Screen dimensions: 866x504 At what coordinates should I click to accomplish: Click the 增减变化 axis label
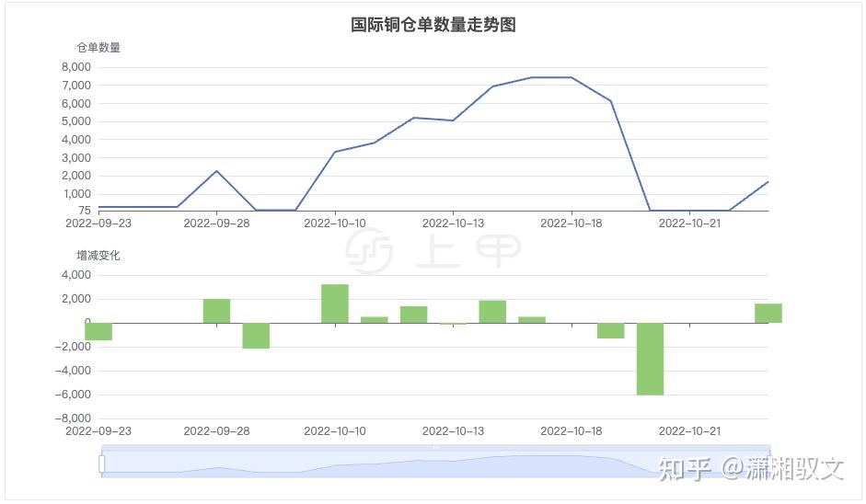click(98, 256)
